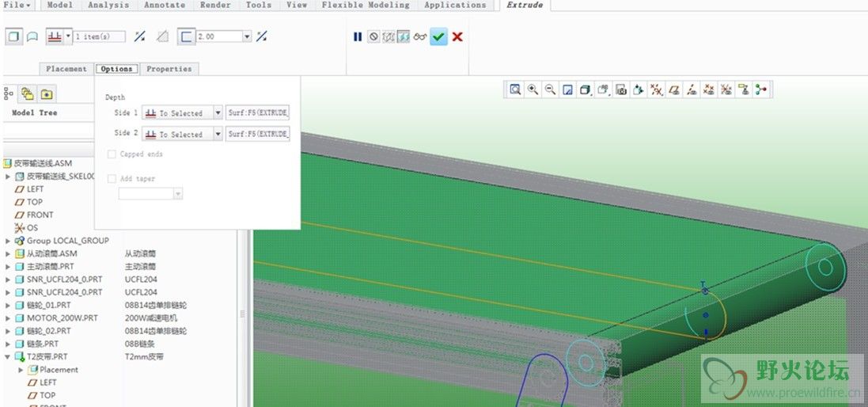Accept the extrude with green checkmark
868x407 pixels.
tap(438, 36)
